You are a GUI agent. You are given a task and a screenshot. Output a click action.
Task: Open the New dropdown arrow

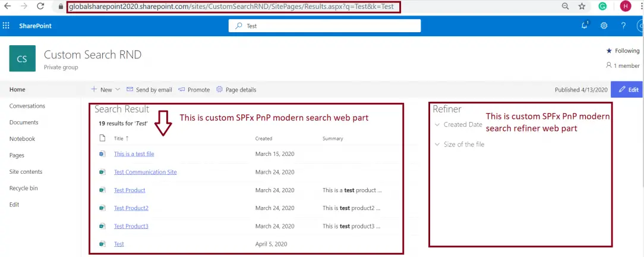118,89
